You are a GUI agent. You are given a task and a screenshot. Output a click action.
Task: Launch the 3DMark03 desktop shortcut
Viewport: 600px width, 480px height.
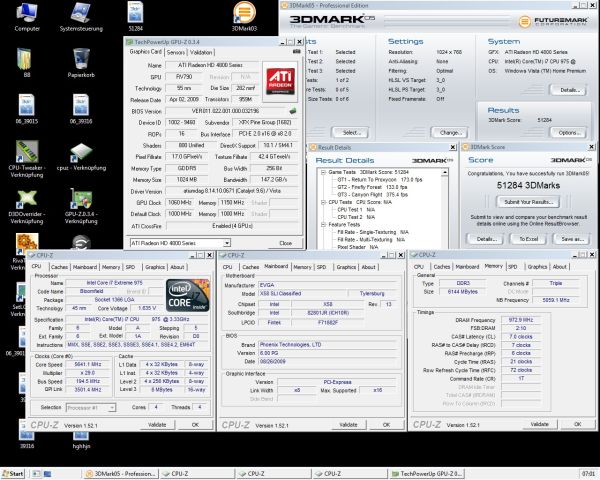[x=244, y=17]
